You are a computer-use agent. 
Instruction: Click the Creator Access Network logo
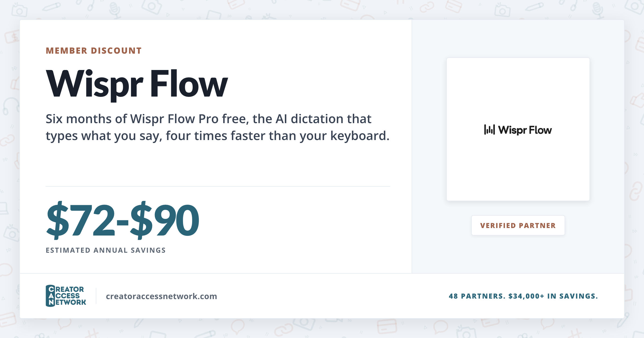pyautogui.click(x=66, y=296)
